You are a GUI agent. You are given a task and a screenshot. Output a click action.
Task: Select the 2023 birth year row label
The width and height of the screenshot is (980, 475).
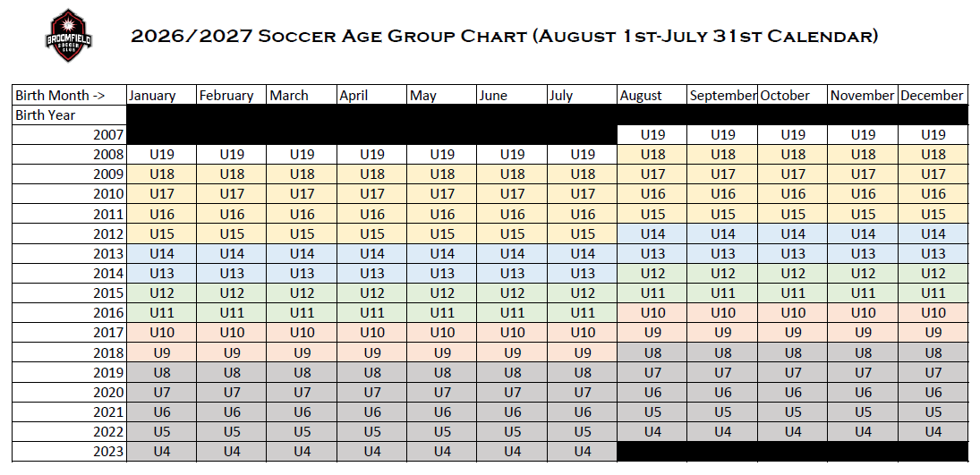click(x=69, y=452)
